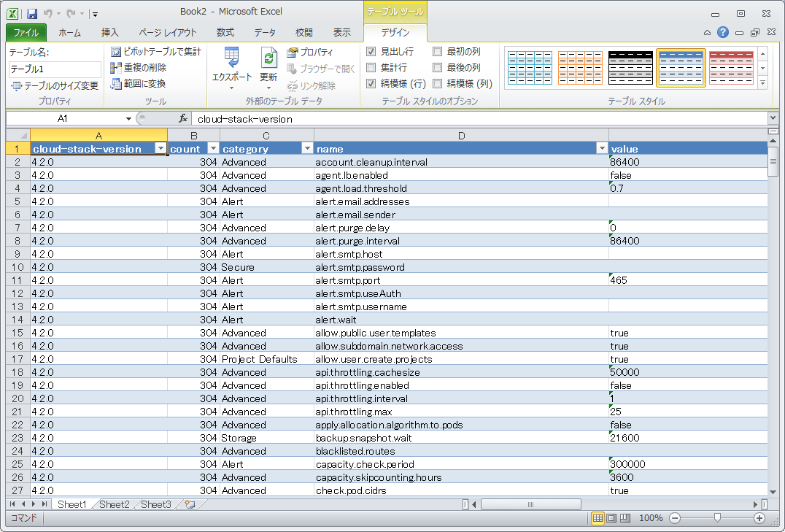Open count column filter dropdown

213,148
